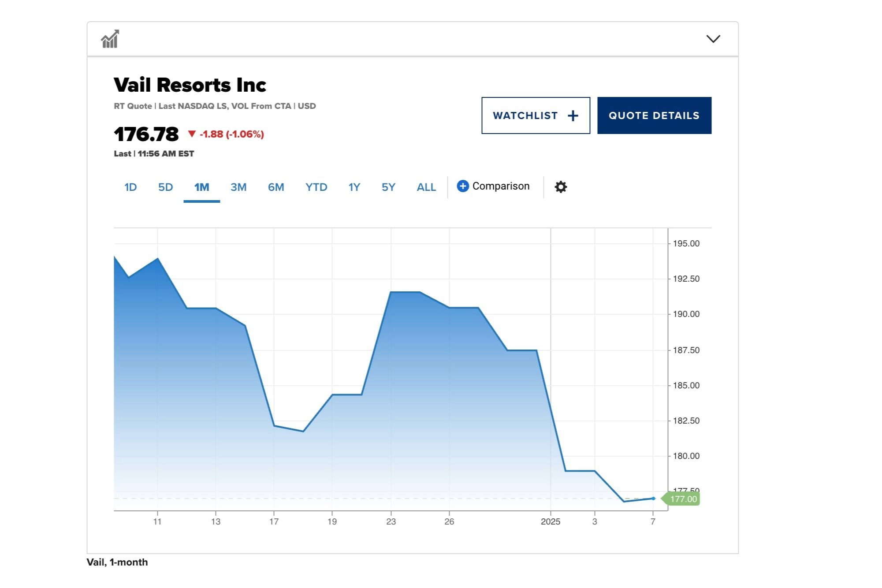Image resolution: width=882 pixels, height=588 pixels.
Task: Switch to 6M chart view
Action: (276, 187)
